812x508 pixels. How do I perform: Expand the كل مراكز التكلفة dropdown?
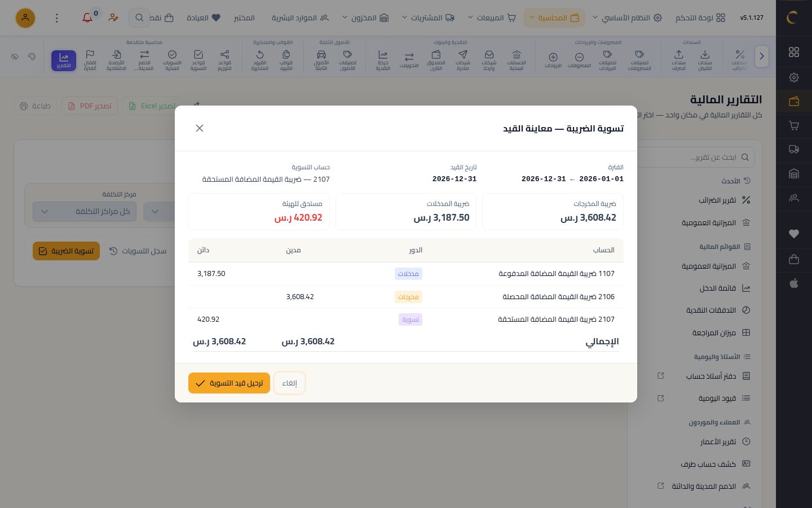[x=85, y=212]
